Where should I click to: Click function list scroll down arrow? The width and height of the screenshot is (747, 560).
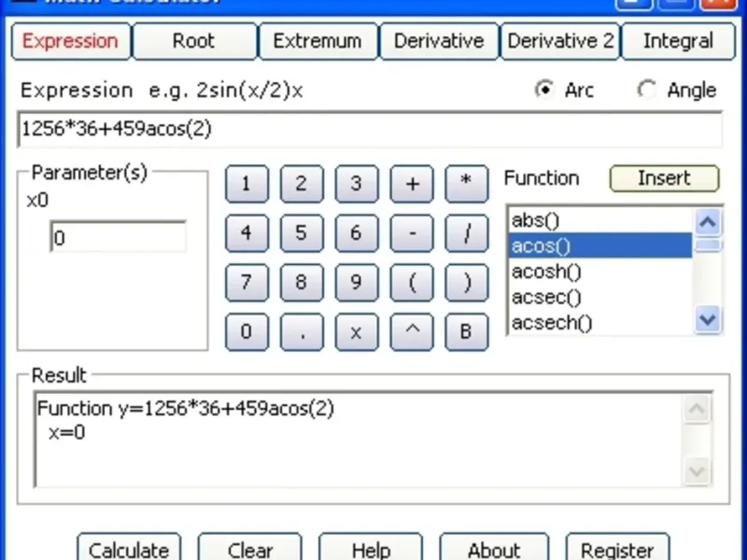(708, 319)
